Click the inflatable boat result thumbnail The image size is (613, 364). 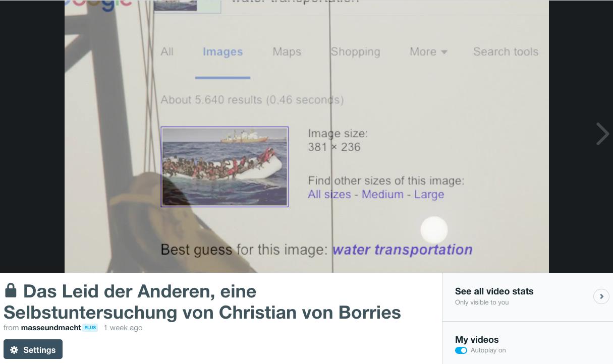click(x=225, y=167)
